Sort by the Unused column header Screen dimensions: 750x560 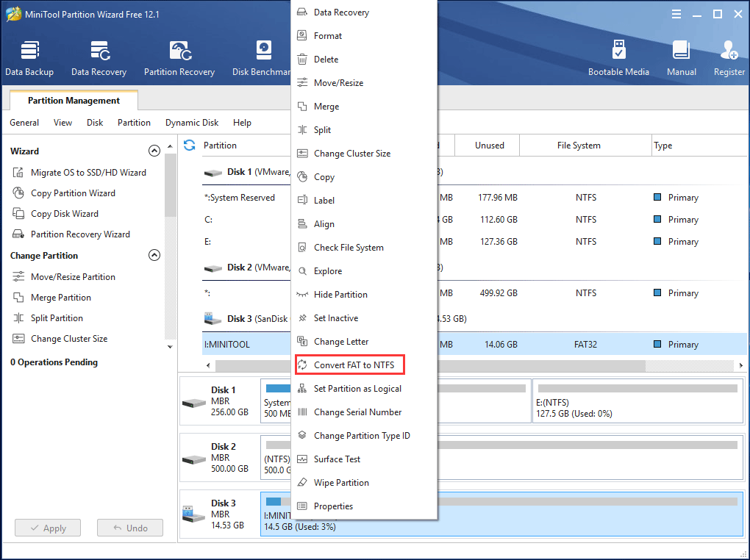point(487,145)
